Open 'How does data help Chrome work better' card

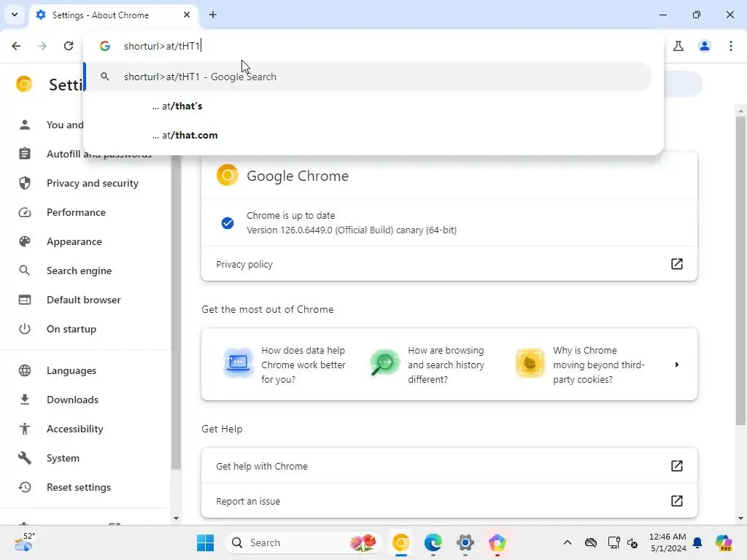[285, 365]
